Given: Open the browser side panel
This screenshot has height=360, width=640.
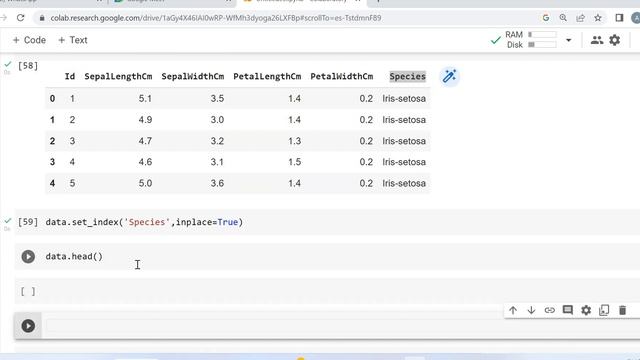Looking at the screenshot, I should click(619, 18).
